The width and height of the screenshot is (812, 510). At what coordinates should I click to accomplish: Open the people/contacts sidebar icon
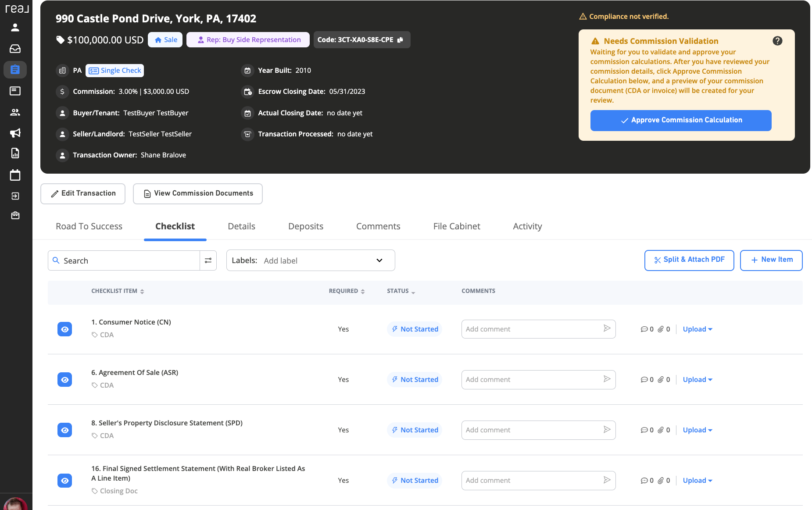[x=15, y=112]
